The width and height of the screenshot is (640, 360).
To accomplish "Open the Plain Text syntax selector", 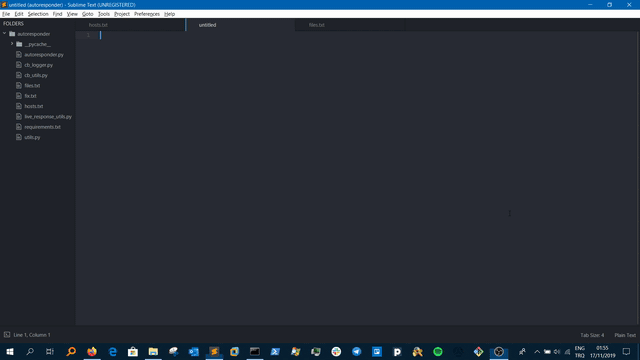I will [x=625, y=335].
